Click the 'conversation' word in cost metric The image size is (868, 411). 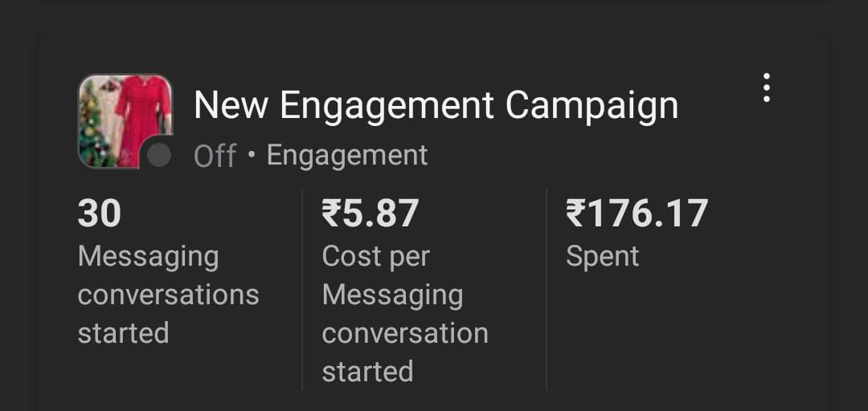click(405, 334)
